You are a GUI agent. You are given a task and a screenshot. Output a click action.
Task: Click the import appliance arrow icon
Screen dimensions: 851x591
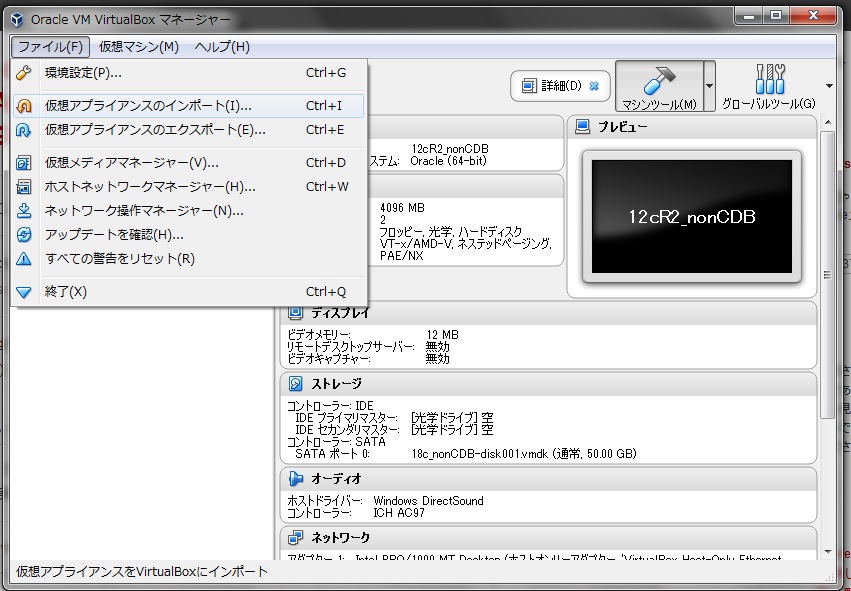(x=23, y=106)
